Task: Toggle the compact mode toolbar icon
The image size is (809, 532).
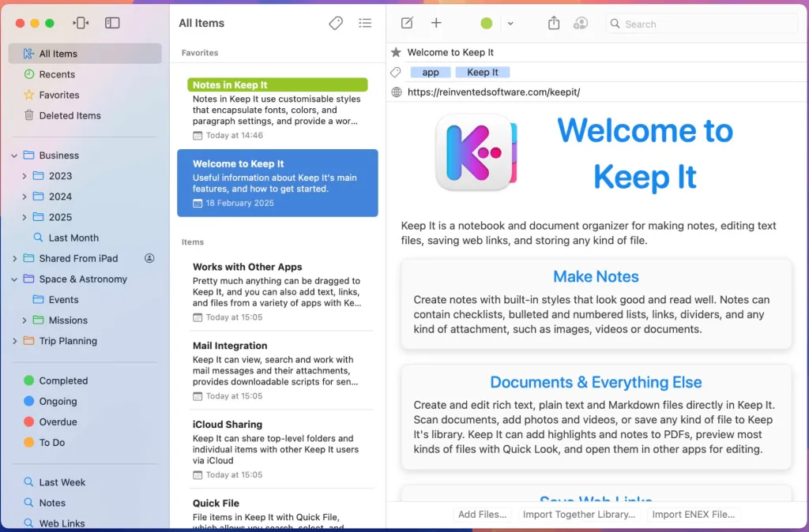Action: 81,23
